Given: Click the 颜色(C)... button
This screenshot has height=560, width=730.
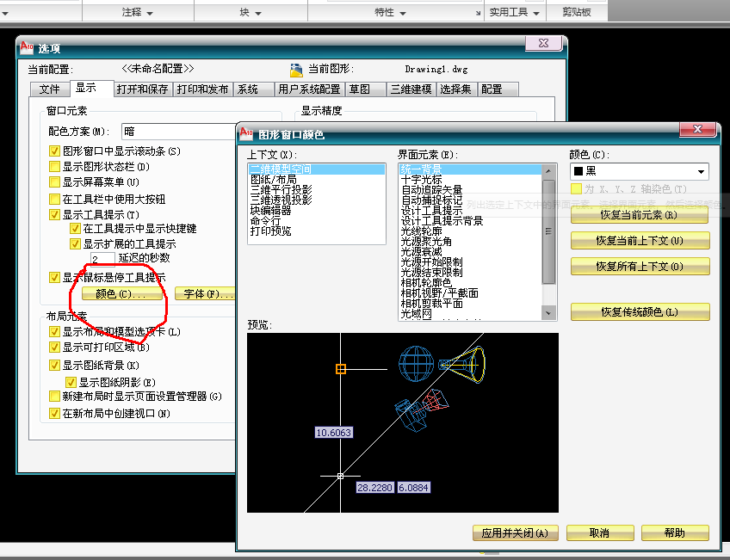Looking at the screenshot, I should click(121, 294).
